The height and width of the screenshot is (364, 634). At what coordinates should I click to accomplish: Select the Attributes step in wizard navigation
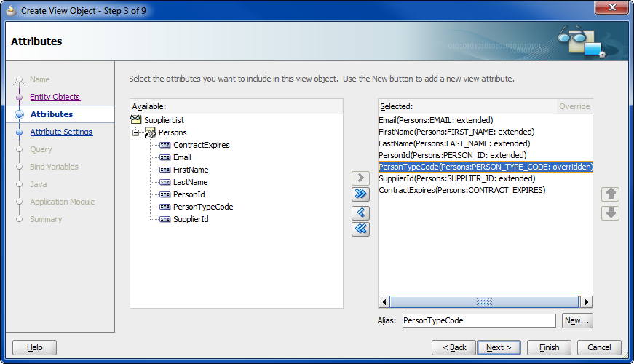click(x=52, y=114)
